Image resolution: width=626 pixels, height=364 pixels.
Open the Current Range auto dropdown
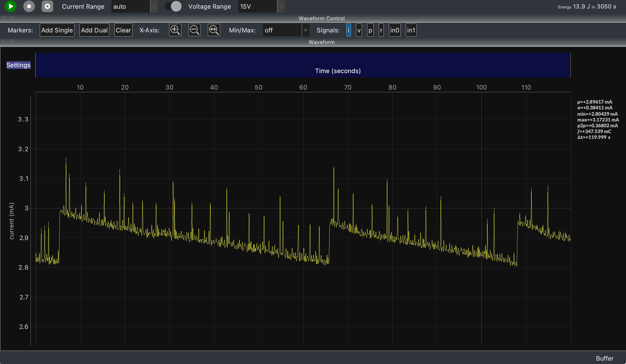click(134, 7)
